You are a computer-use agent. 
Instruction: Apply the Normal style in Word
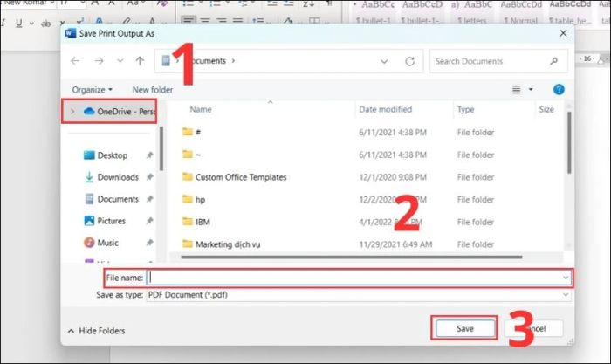click(520, 12)
